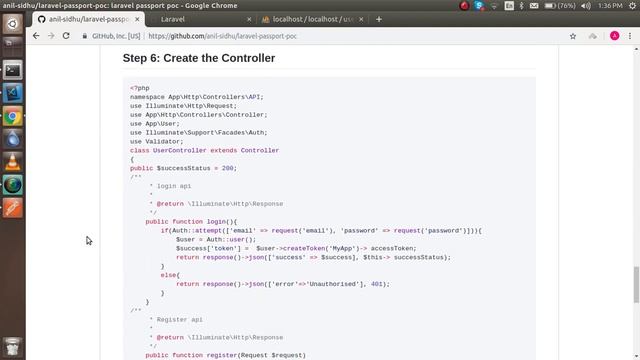Click the 'use Validator;' line
This screenshot has height=360, width=640.
157,142
